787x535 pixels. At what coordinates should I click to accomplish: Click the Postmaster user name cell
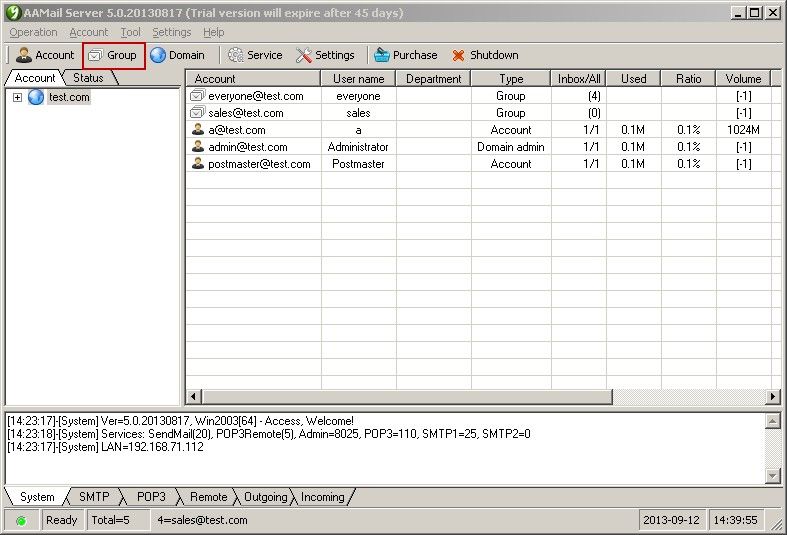(358, 164)
